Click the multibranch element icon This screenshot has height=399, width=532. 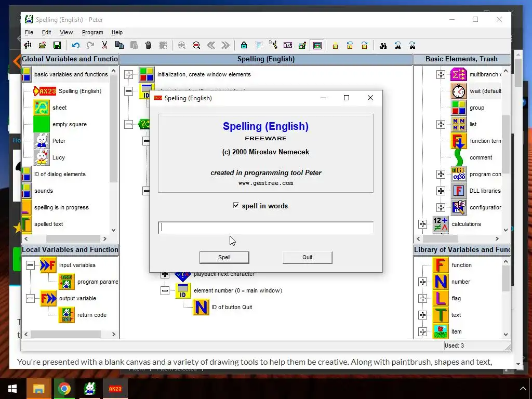point(459,74)
